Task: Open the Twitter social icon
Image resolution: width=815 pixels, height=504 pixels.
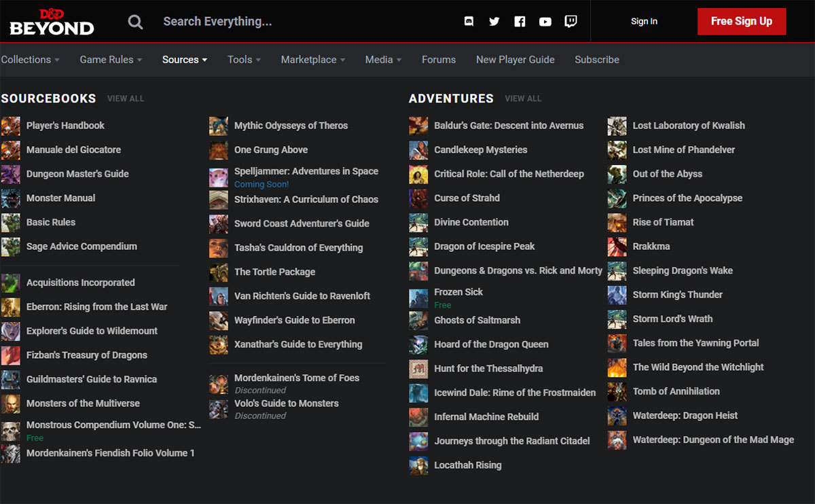Action: [x=494, y=22]
